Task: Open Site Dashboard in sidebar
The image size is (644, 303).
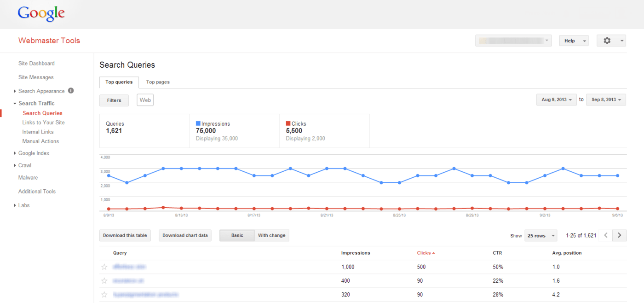Action: [36, 64]
